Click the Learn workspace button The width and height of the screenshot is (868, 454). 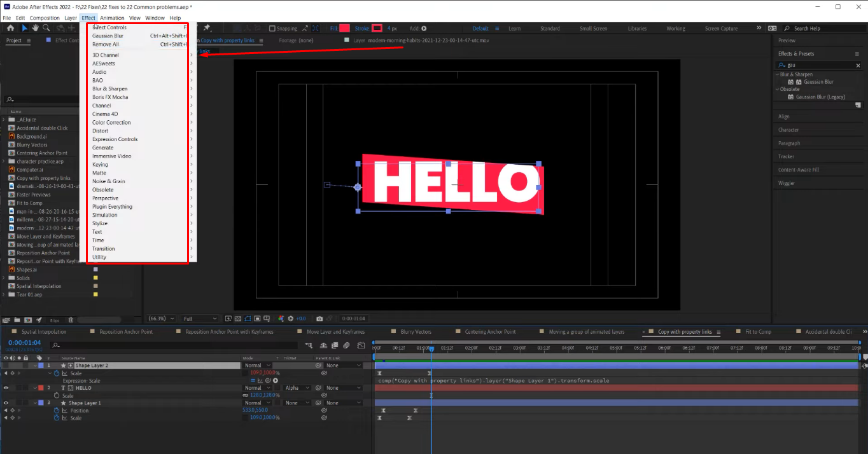(515, 28)
